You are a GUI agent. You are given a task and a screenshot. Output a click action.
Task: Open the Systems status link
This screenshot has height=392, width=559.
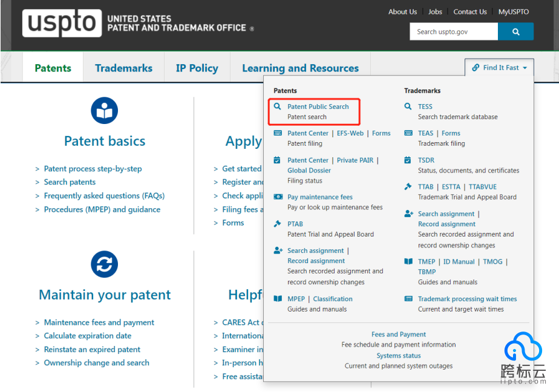coord(398,356)
